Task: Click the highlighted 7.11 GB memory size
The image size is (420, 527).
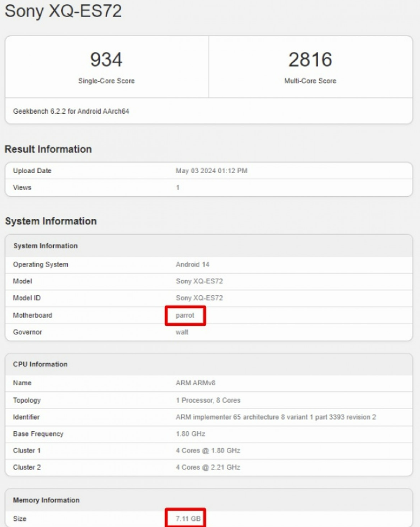Action: (x=184, y=518)
